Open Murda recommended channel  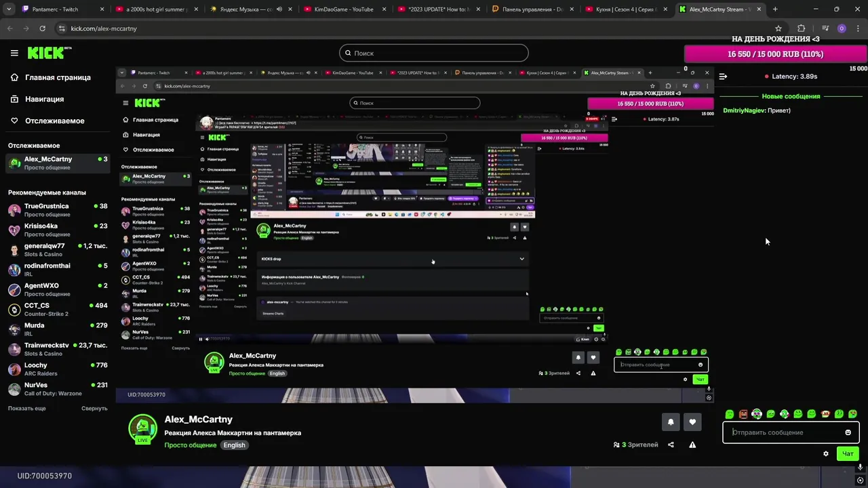[57, 329]
